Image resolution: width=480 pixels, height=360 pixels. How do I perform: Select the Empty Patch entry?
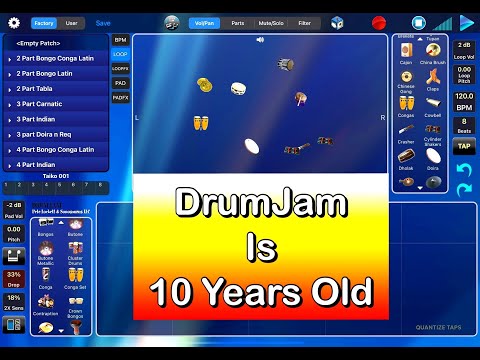click(56, 43)
